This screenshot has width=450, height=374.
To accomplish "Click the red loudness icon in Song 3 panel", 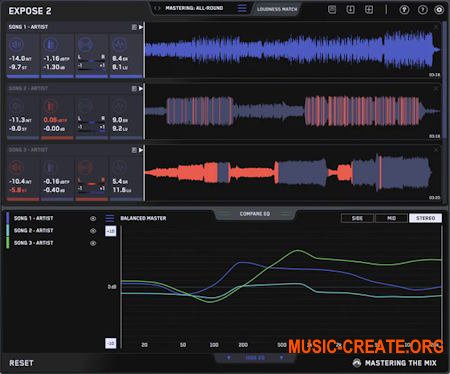I will (x=16, y=167).
